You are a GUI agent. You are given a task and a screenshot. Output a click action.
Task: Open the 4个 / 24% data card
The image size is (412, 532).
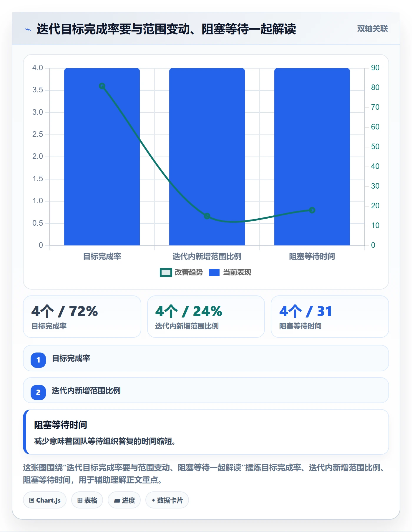(x=206, y=317)
